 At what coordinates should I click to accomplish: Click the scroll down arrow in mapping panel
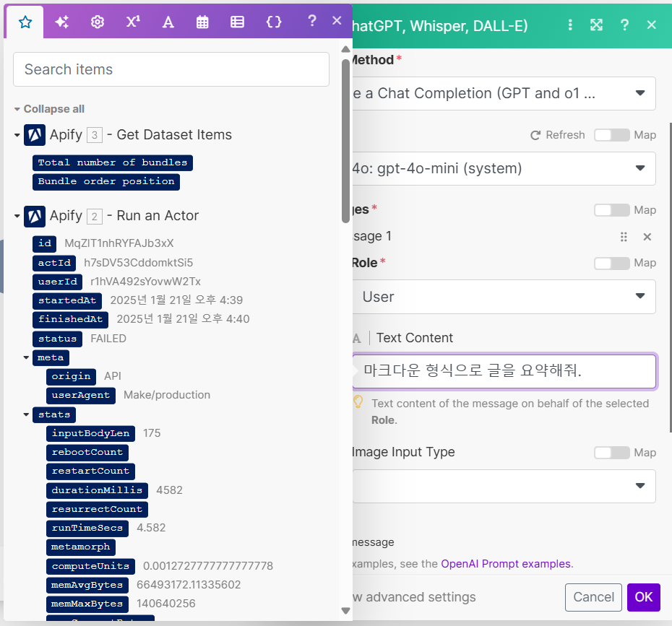[345, 611]
